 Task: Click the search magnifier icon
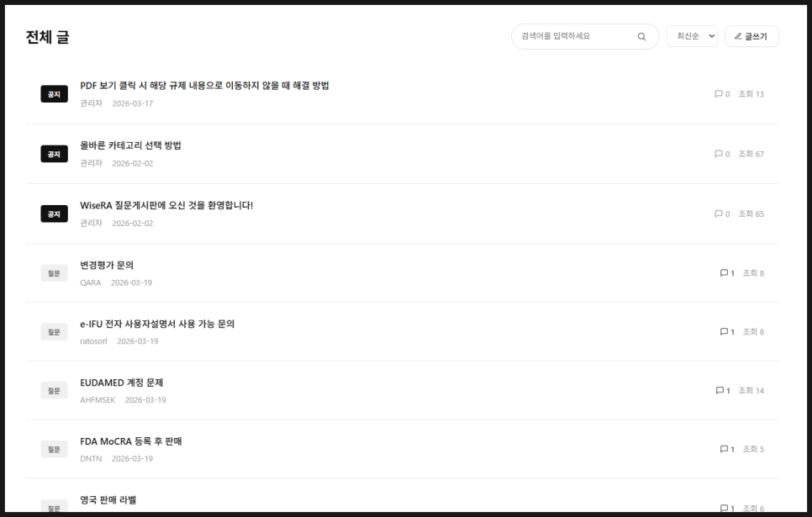[x=641, y=36]
